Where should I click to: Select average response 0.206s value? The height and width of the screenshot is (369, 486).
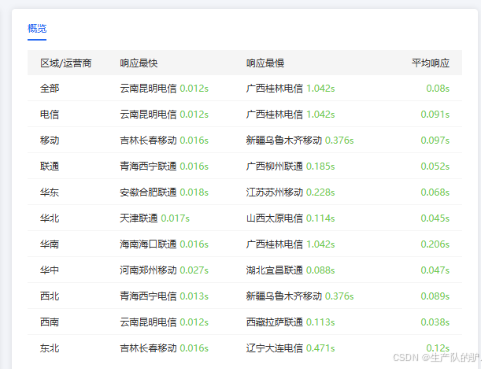click(x=435, y=244)
